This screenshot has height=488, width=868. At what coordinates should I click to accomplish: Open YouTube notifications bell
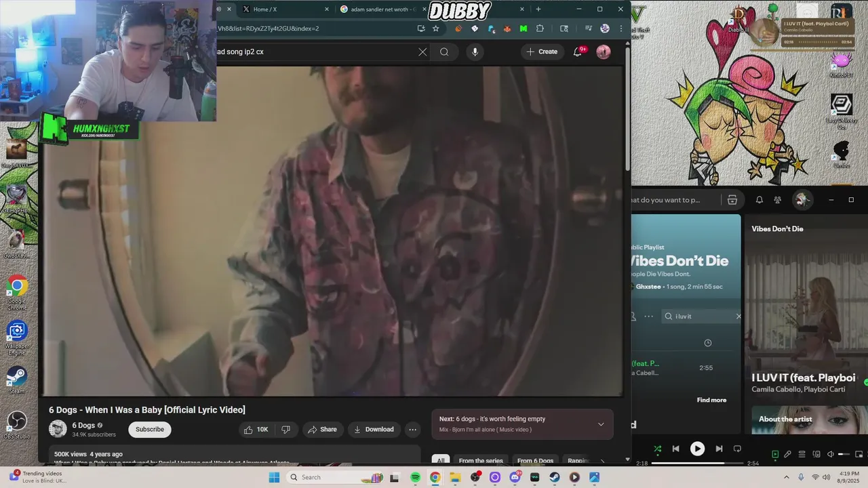tap(578, 52)
